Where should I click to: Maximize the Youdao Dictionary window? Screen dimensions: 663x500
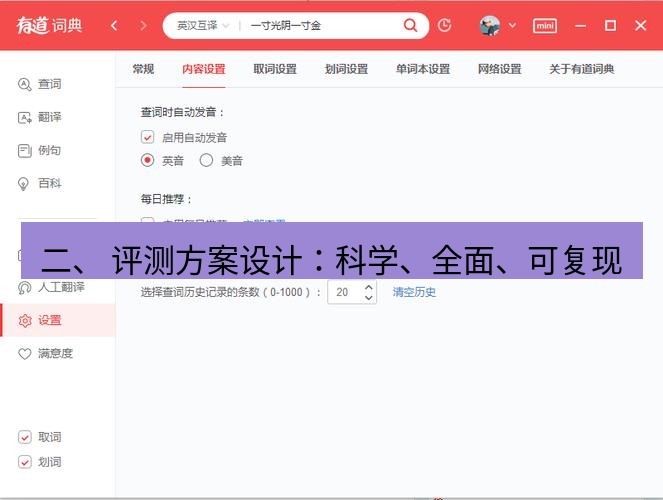[x=610, y=26]
